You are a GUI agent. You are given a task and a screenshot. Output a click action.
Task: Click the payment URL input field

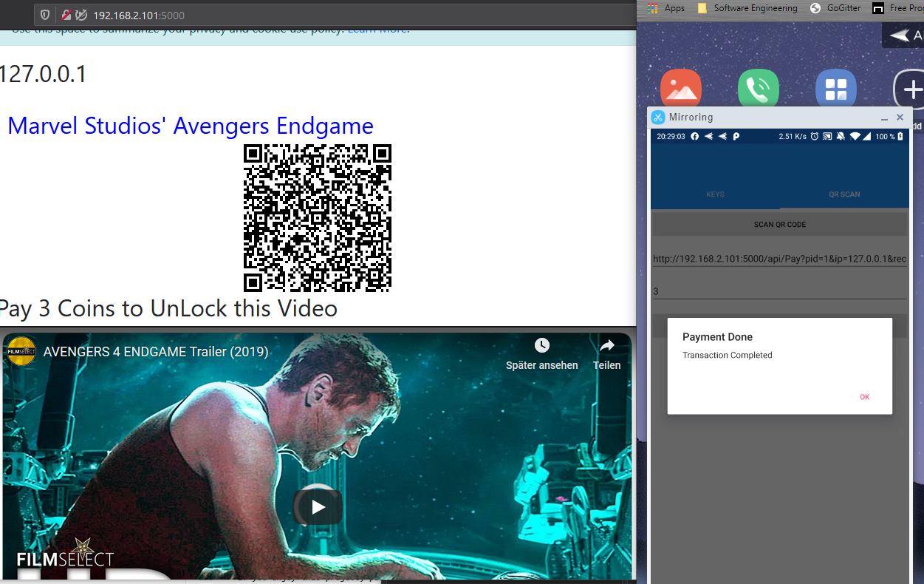(780, 259)
